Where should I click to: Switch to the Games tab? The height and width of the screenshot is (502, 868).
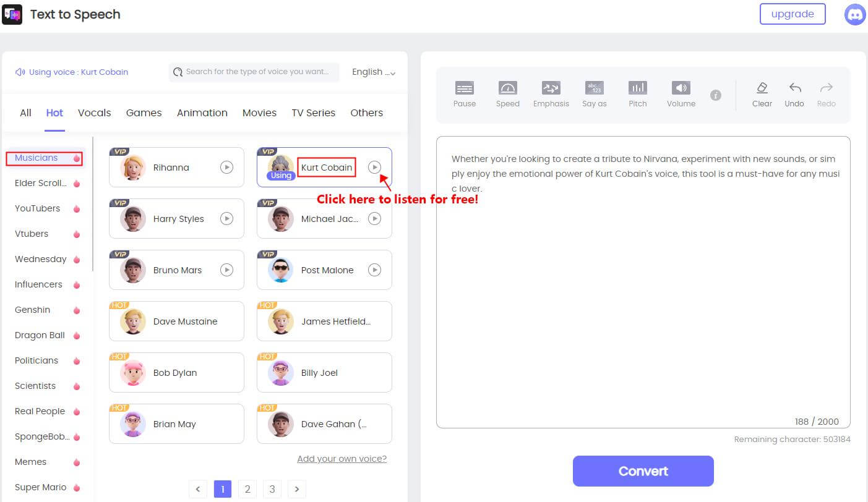tap(144, 113)
